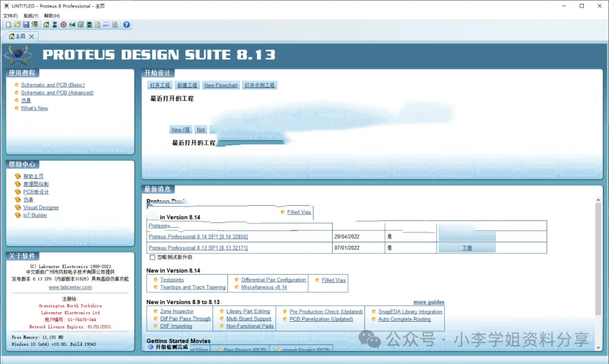609x364 pixels.
Task: Click the news panel scrollbar up arrow
Action: pos(598,200)
